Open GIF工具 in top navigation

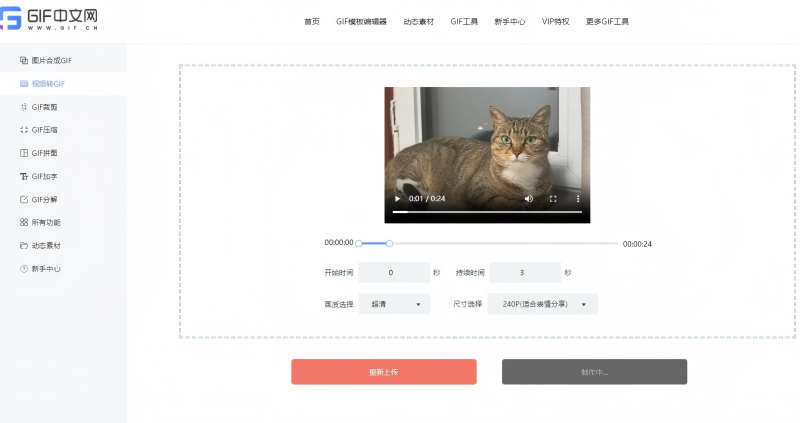click(x=464, y=21)
